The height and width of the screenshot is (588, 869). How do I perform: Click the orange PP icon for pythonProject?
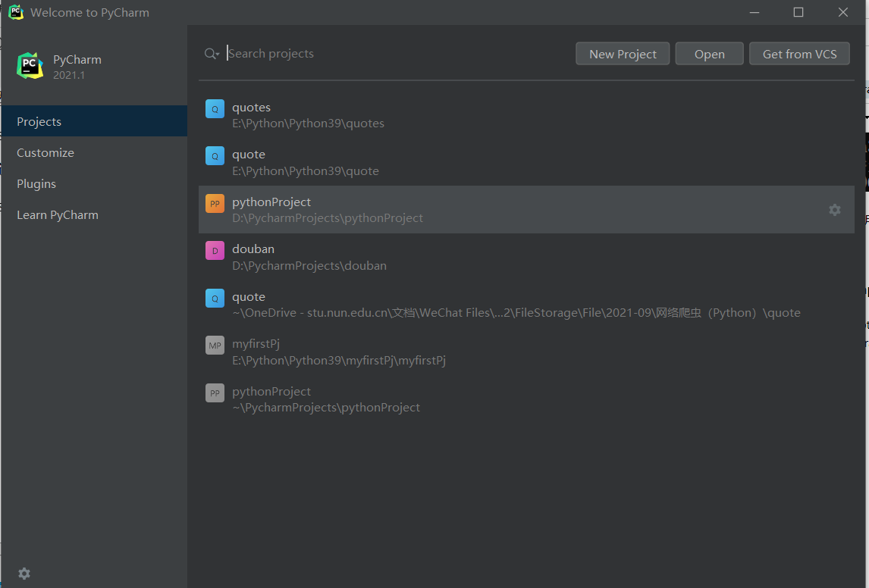[215, 204]
